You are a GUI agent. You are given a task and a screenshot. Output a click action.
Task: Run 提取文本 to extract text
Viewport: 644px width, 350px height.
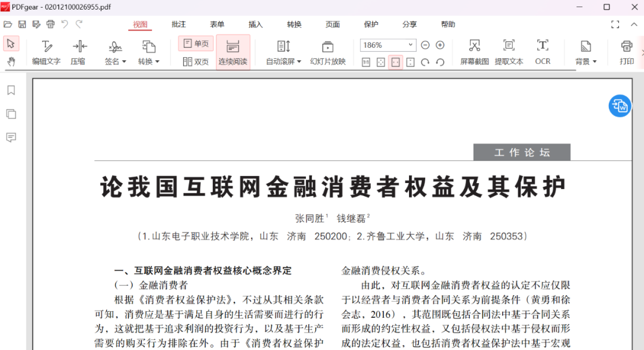(509, 52)
